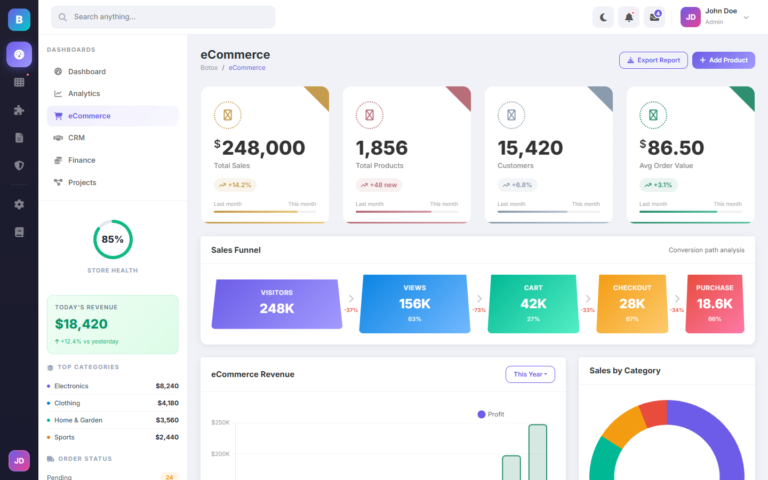The height and width of the screenshot is (480, 768).
Task: Open the document pages icon in rail
Action: tap(19, 138)
